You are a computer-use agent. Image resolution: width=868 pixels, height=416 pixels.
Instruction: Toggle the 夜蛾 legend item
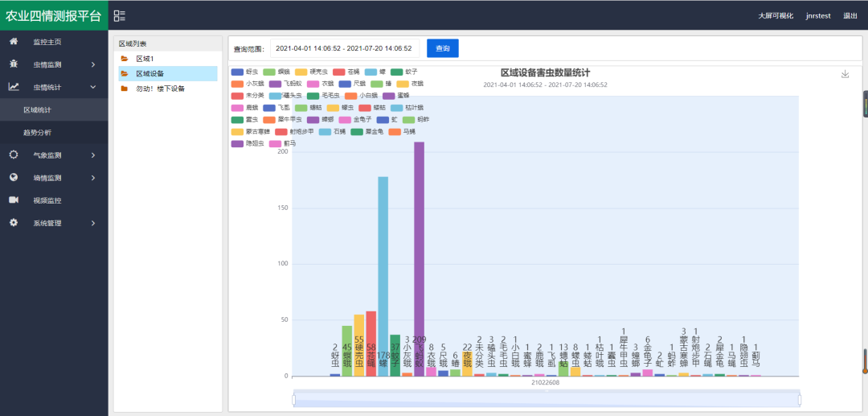click(410, 84)
